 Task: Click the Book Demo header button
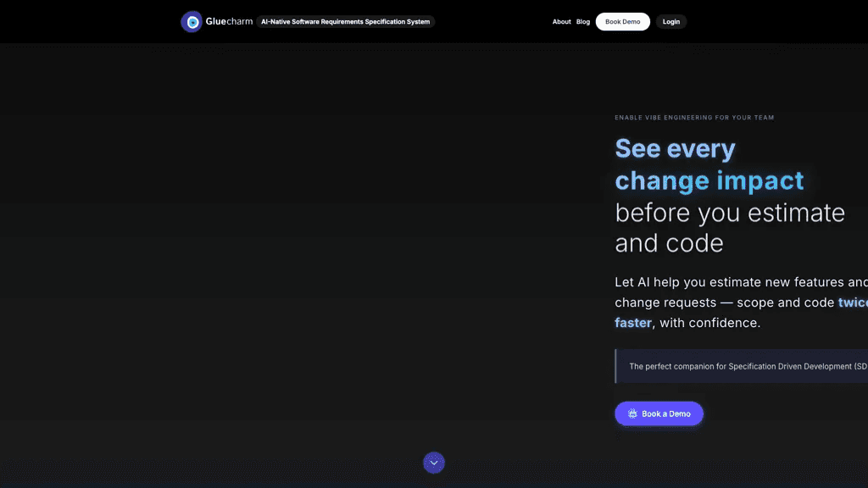pyautogui.click(x=623, y=21)
